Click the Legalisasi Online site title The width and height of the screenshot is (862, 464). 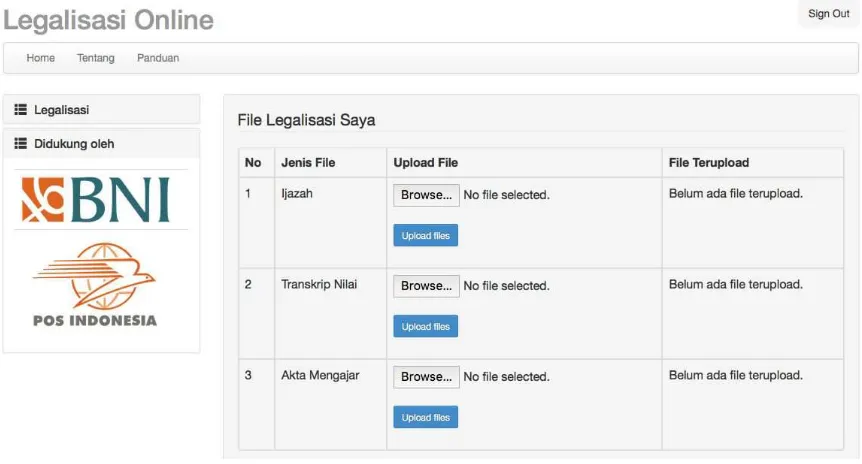[108, 20]
